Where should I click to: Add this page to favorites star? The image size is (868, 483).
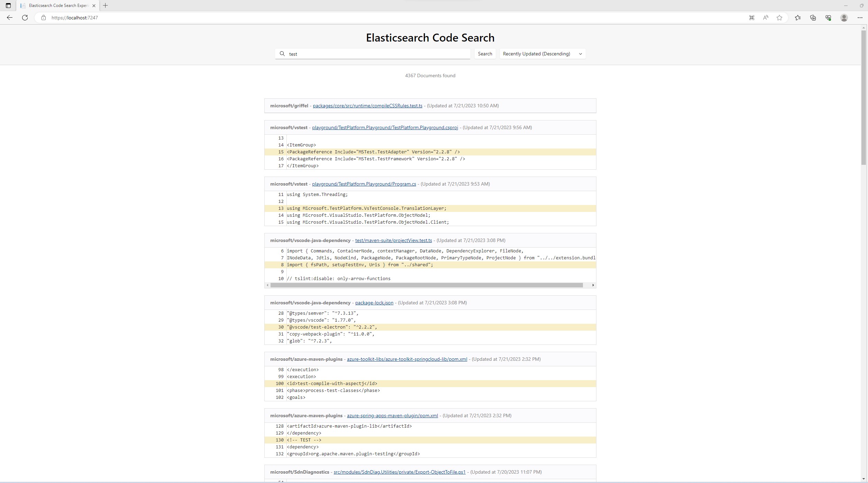click(x=779, y=18)
